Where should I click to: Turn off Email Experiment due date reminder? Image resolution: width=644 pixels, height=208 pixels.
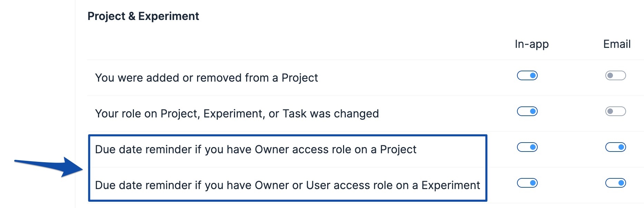tap(615, 183)
